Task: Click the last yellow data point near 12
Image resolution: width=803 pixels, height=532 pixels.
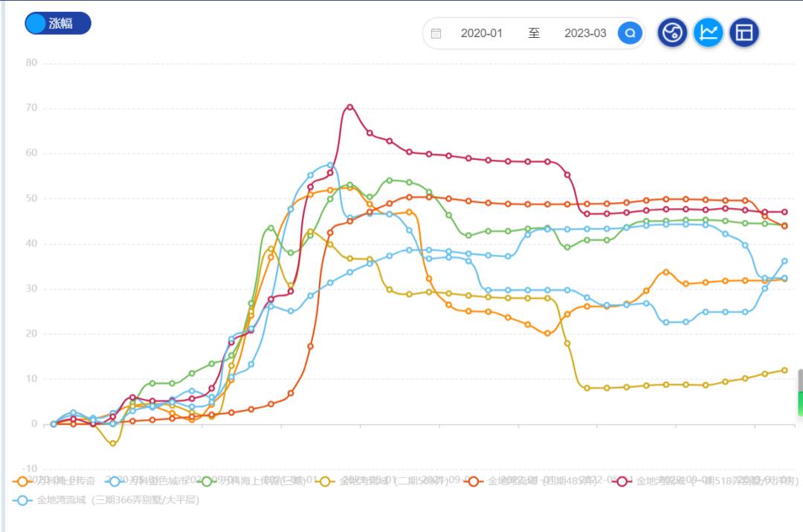Action: click(x=784, y=370)
